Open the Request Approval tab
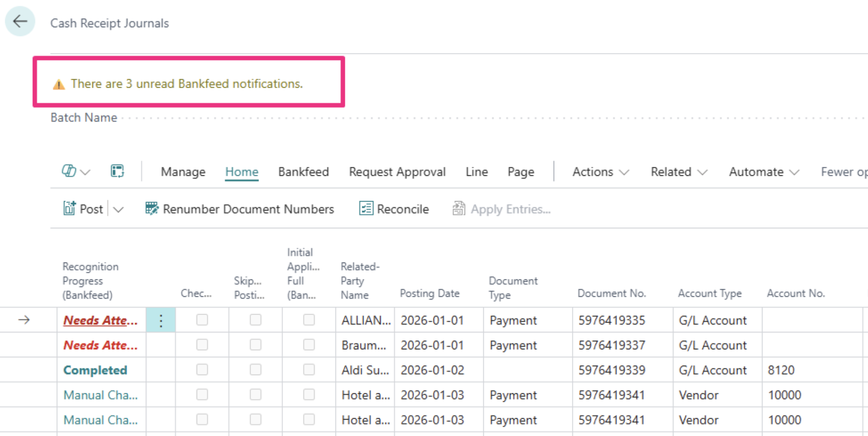The image size is (868, 436). coord(397,172)
